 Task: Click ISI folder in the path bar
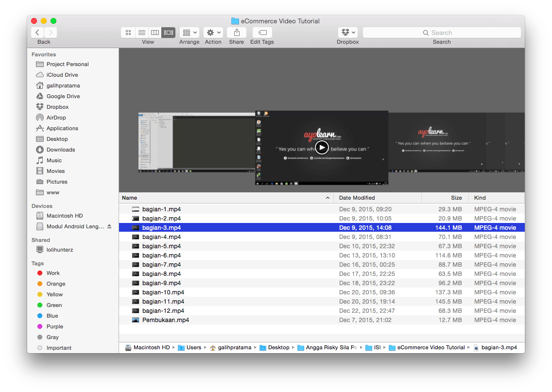point(373,348)
